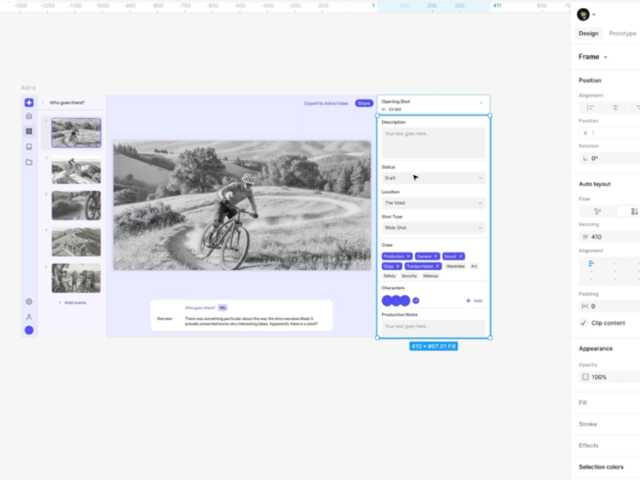Click the purple plus icon in app sidebar
This screenshot has height=480, width=640.
[x=29, y=102]
